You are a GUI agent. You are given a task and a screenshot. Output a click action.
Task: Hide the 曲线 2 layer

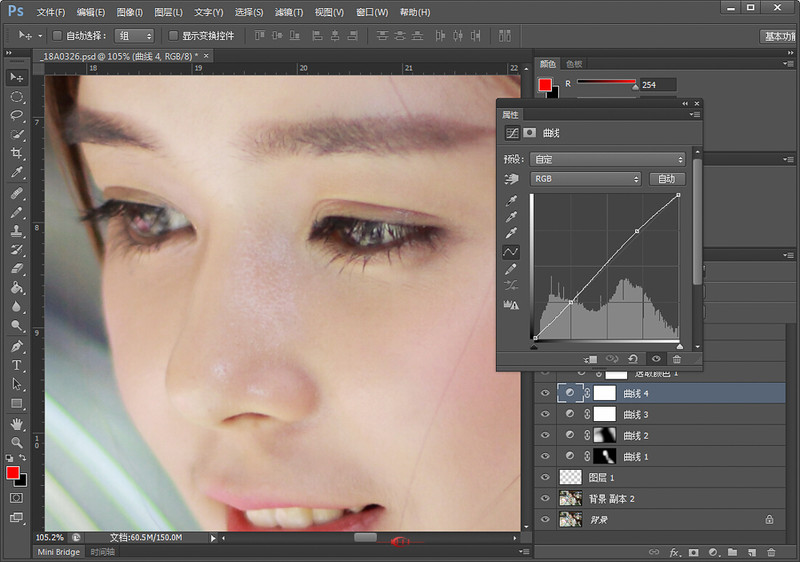545,435
